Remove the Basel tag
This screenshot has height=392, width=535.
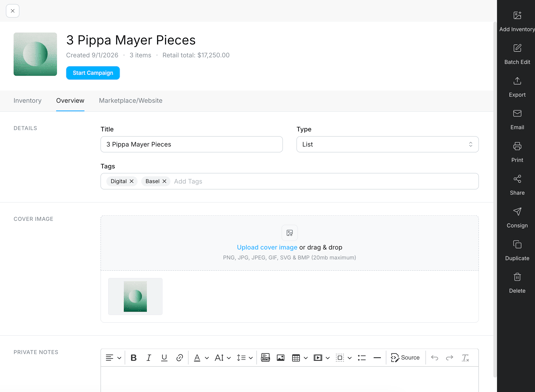point(164,181)
